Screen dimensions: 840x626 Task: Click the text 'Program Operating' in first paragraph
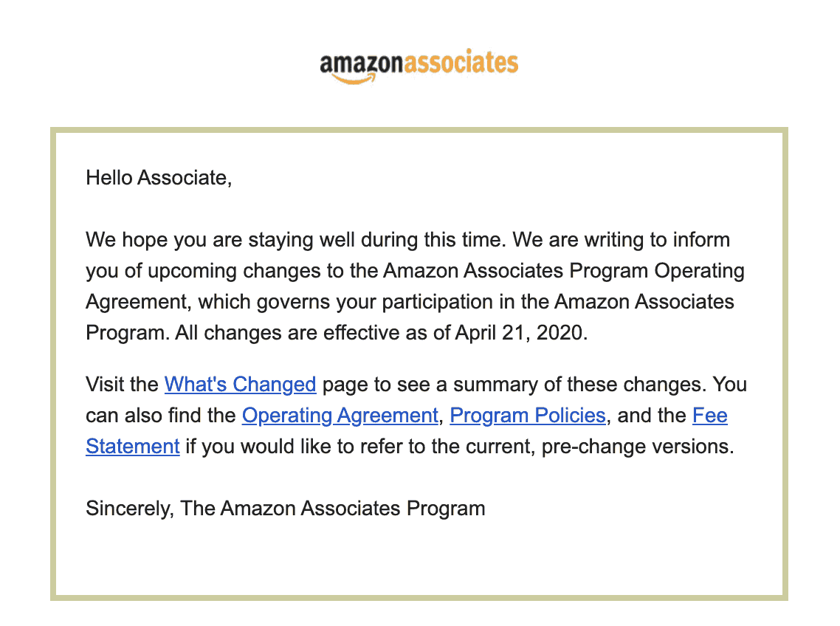(x=657, y=271)
